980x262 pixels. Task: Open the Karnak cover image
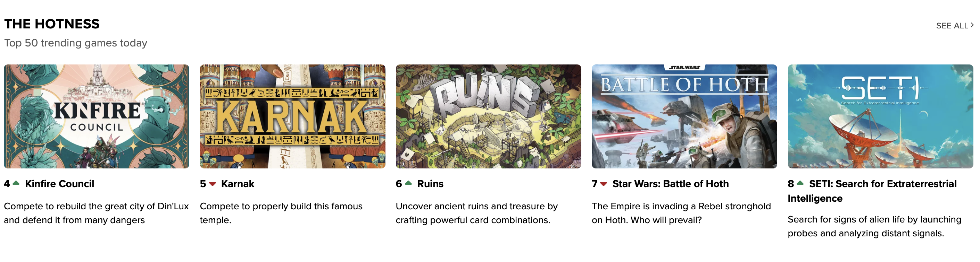pyautogui.click(x=292, y=116)
